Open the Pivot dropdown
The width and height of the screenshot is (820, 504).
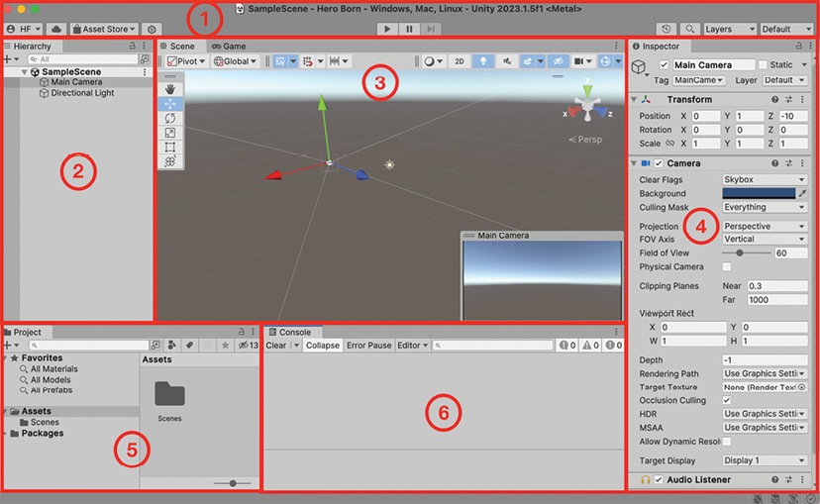pyautogui.click(x=186, y=61)
